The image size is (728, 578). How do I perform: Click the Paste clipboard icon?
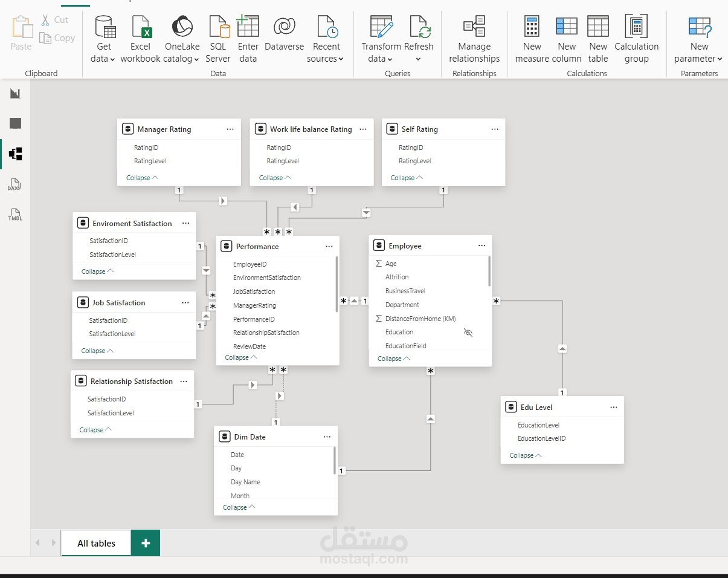click(x=21, y=27)
